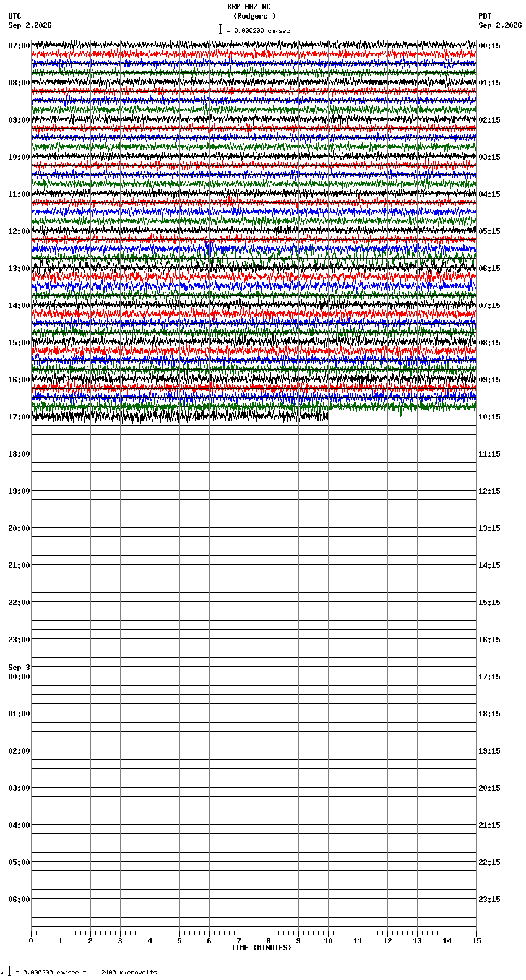Click the '08:00' UTC time label
This screenshot has height=980, width=526.
(19, 83)
